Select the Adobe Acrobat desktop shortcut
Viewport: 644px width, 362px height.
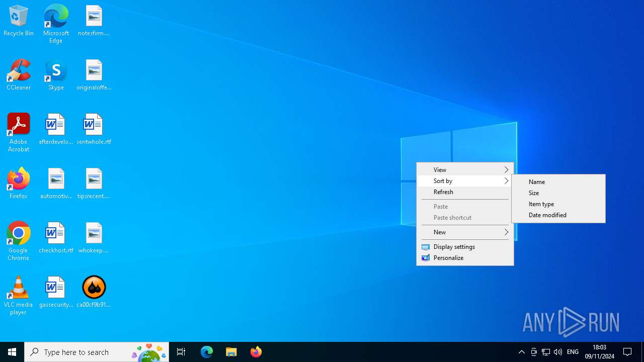(19, 133)
